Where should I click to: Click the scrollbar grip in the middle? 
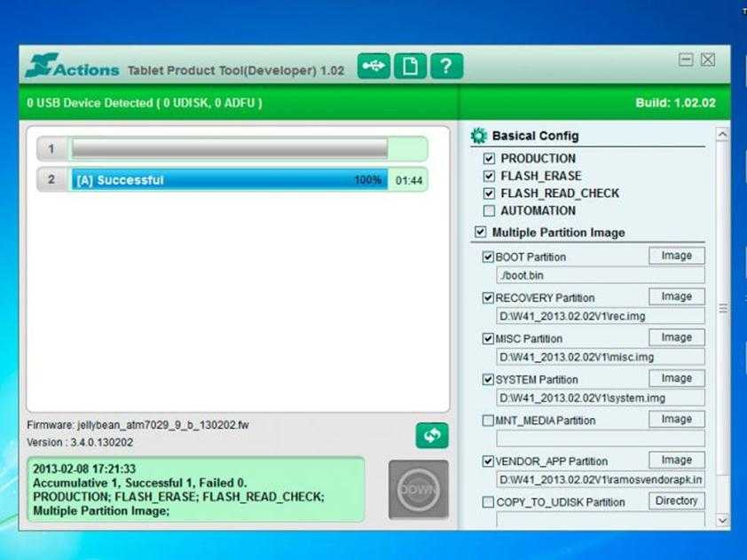click(x=722, y=308)
